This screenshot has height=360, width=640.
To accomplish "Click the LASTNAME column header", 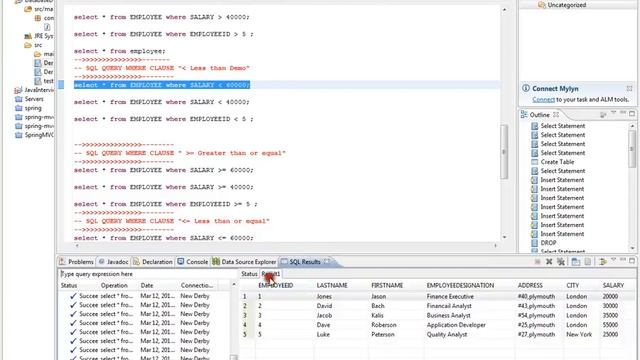I will 332,285.
